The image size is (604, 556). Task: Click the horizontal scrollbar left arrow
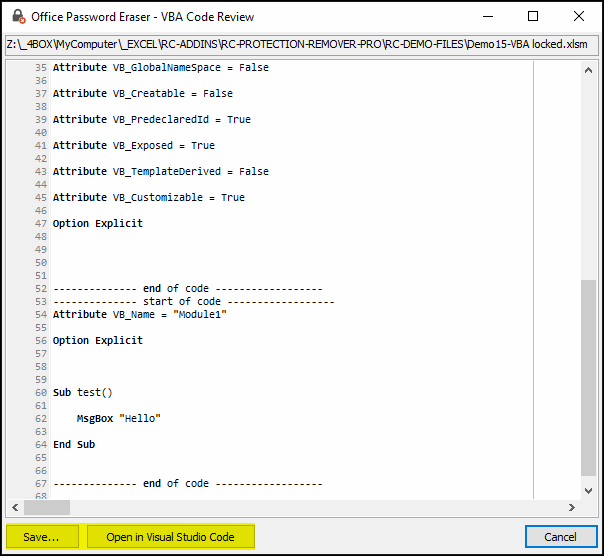(x=15, y=507)
